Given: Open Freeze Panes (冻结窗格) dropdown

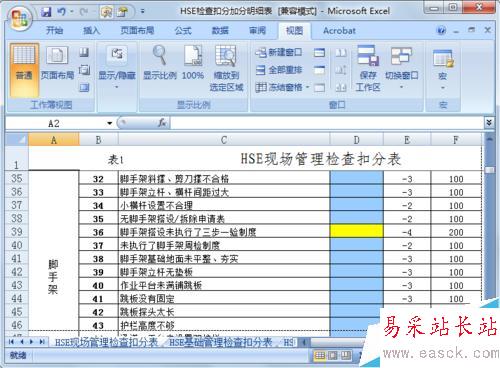Looking at the screenshot, I should click(283, 87).
